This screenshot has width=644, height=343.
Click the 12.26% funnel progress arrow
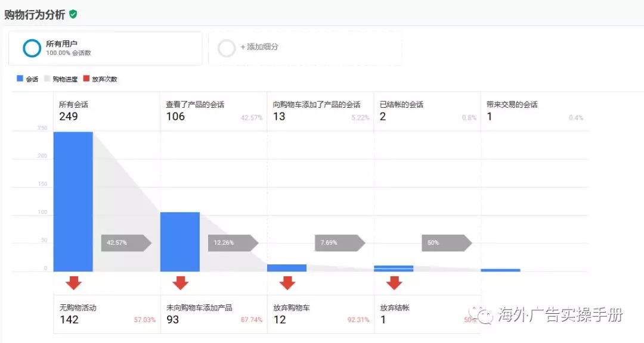233,243
